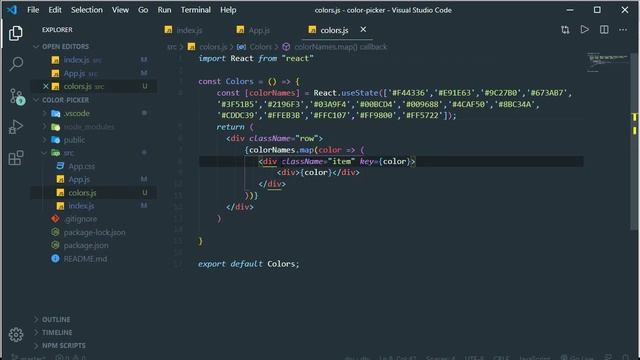Click the editor minimap preview
This screenshot has width=640, height=360.
coord(608,62)
